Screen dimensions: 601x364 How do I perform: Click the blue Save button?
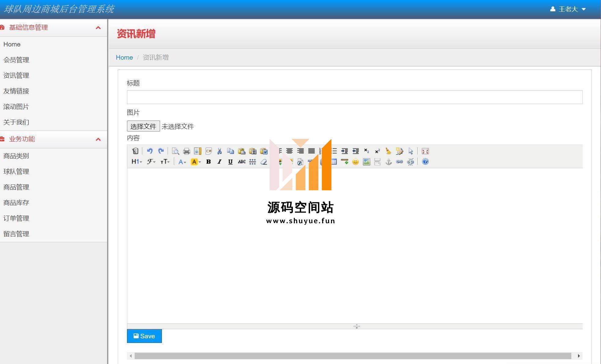[144, 336]
